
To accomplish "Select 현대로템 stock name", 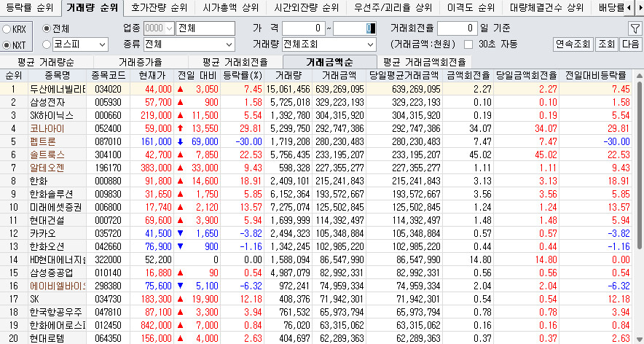I will pyautogui.click(x=47, y=339).
